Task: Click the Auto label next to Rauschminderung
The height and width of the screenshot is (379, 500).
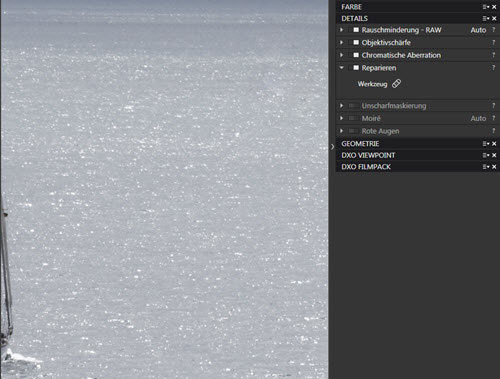Action: pyautogui.click(x=478, y=30)
